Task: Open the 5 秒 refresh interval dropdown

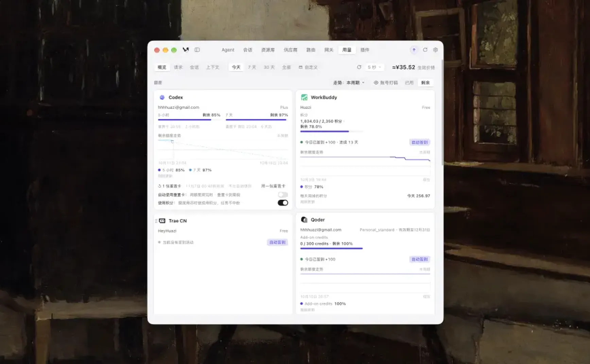Action: click(x=374, y=67)
